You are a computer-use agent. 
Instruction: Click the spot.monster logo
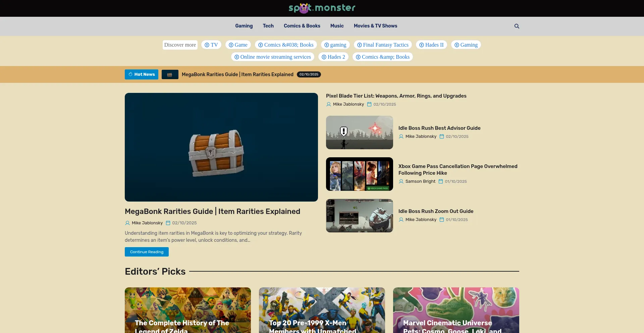(x=322, y=8)
